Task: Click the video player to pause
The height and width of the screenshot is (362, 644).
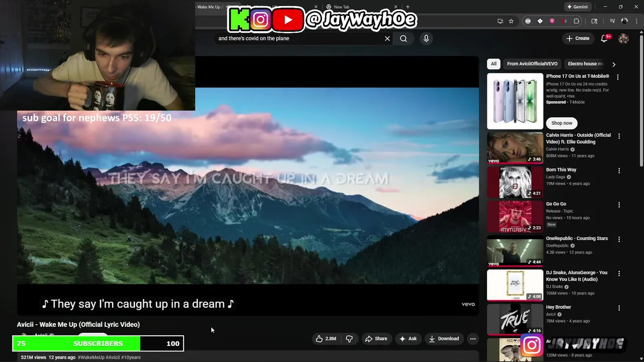Action: tap(248, 186)
